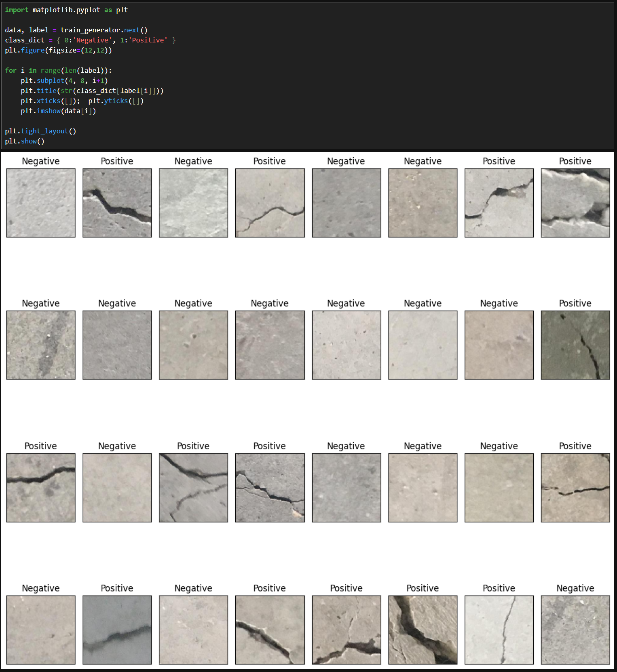Click the 'plt.show()' line
The width and height of the screenshot is (617, 672).
pos(25,141)
